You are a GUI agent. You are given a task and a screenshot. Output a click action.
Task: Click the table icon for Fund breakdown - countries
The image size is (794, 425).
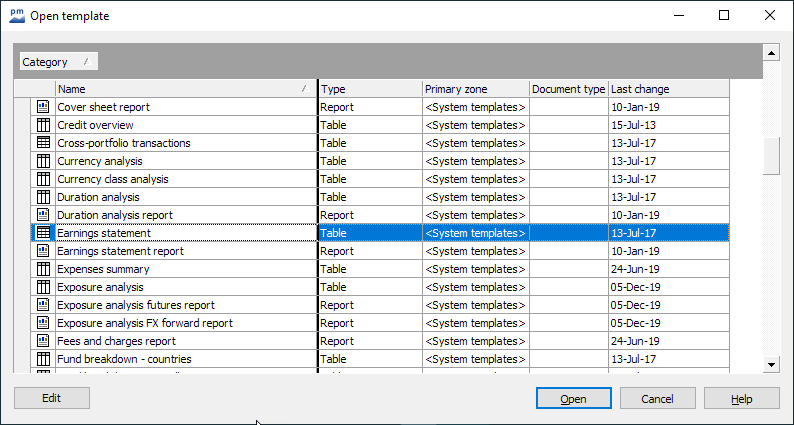43,359
